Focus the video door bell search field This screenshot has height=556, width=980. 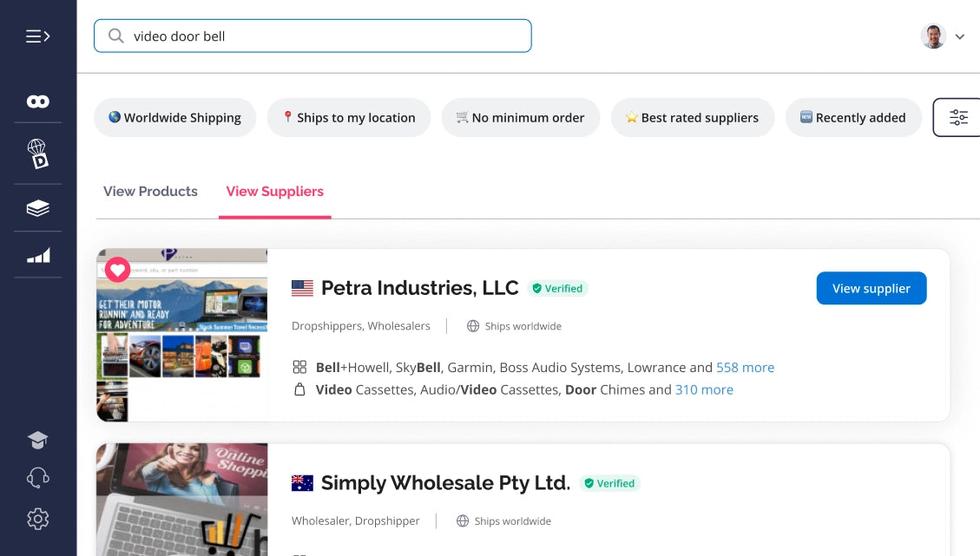click(x=312, y=36)
